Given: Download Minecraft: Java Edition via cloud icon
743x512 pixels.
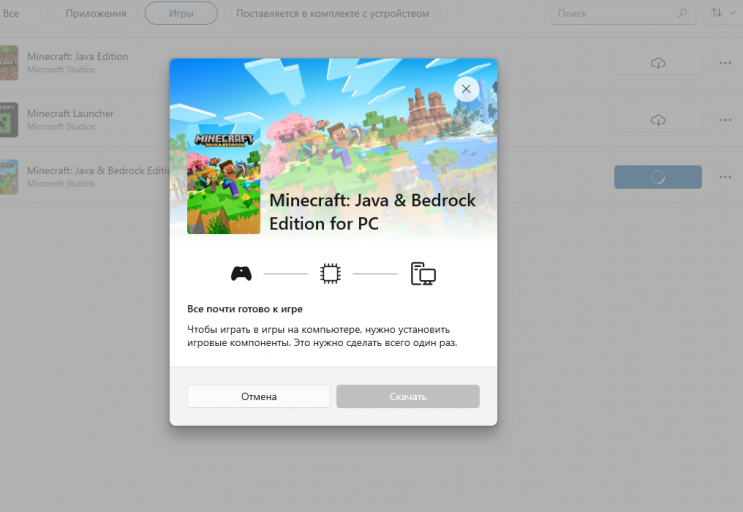Looking at the screenshot, I should [x=658, y=63].
